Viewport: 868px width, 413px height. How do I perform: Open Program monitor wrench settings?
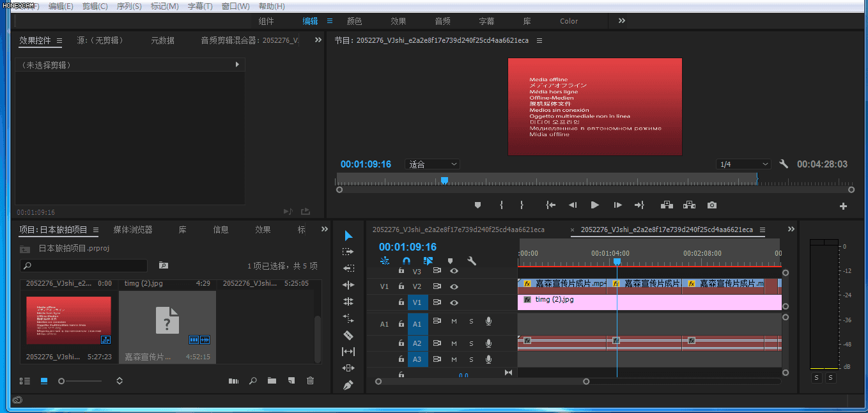click(784, 164)
